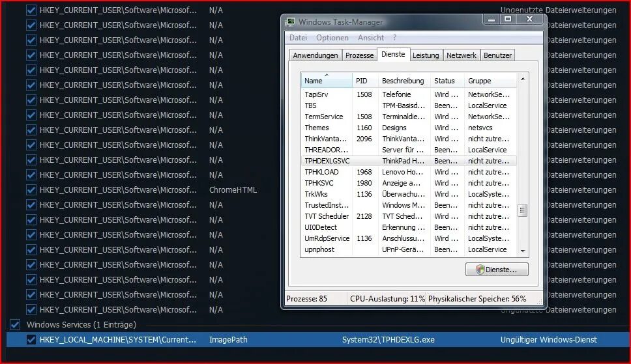The width and height of the screenshot is (631, 364).
Task: Select the upnphost service row
Action: click(409, 249)
